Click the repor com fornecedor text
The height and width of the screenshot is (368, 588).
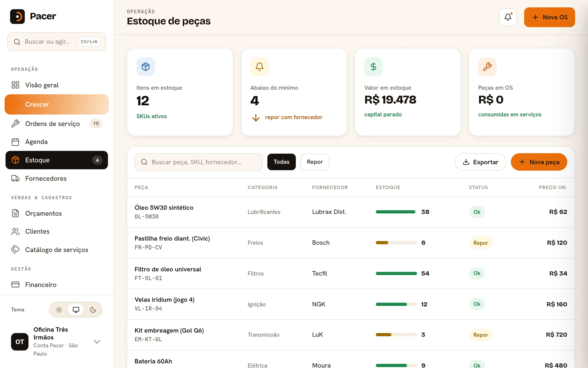click(x=294, y=117)
